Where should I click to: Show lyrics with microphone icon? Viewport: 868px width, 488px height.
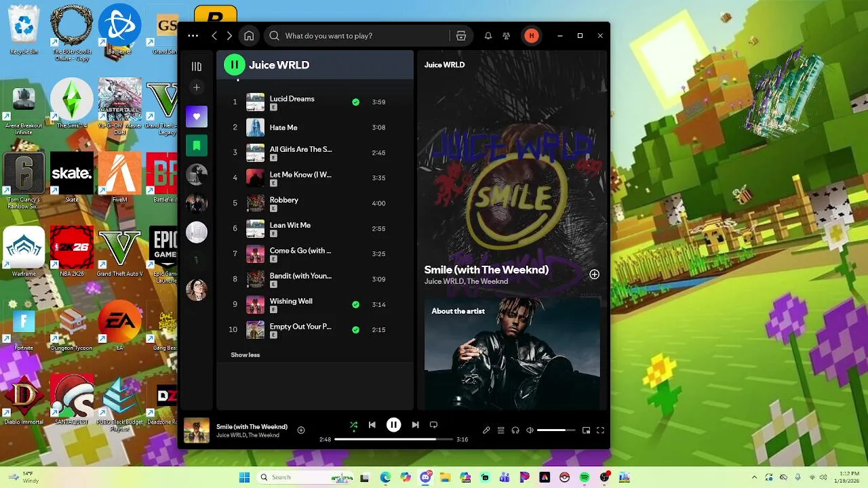coord(486,430)
